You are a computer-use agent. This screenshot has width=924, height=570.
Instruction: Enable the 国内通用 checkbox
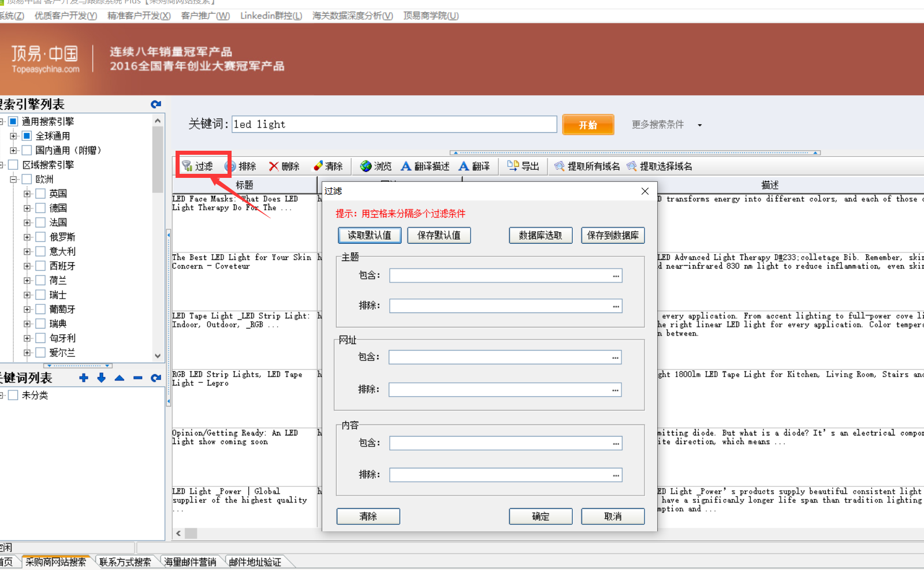click(x=27, y=150)
